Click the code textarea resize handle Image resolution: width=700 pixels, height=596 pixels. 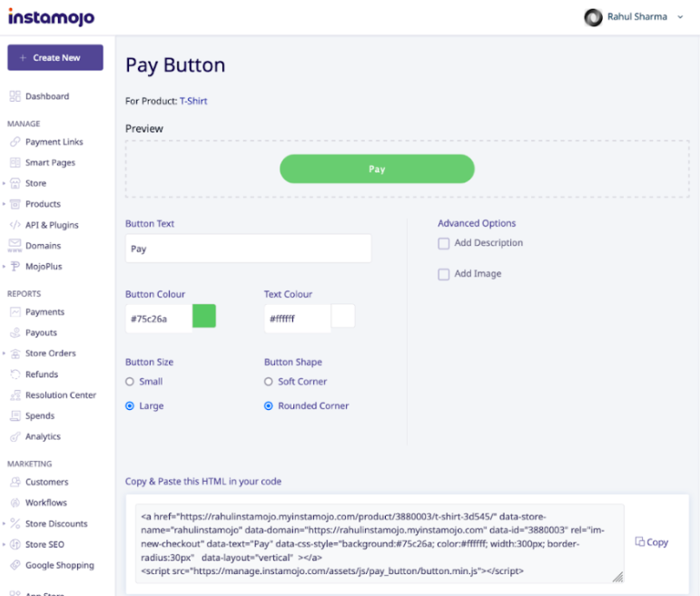click(x=618, y=577)
